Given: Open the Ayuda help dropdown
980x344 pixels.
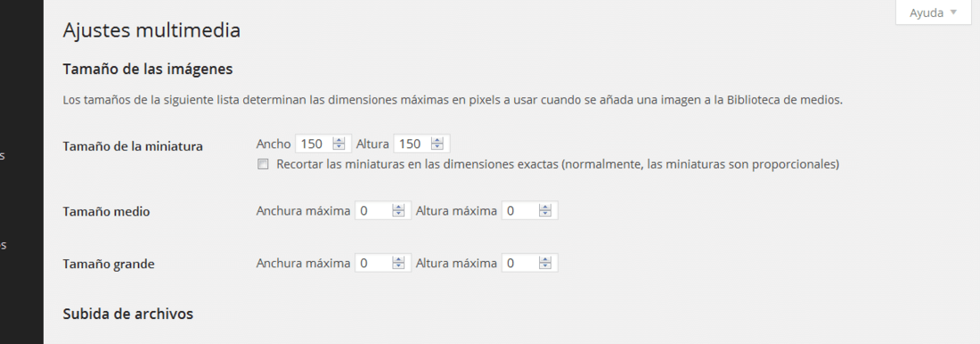Looking at the screenshot, I should pos(933,12).
